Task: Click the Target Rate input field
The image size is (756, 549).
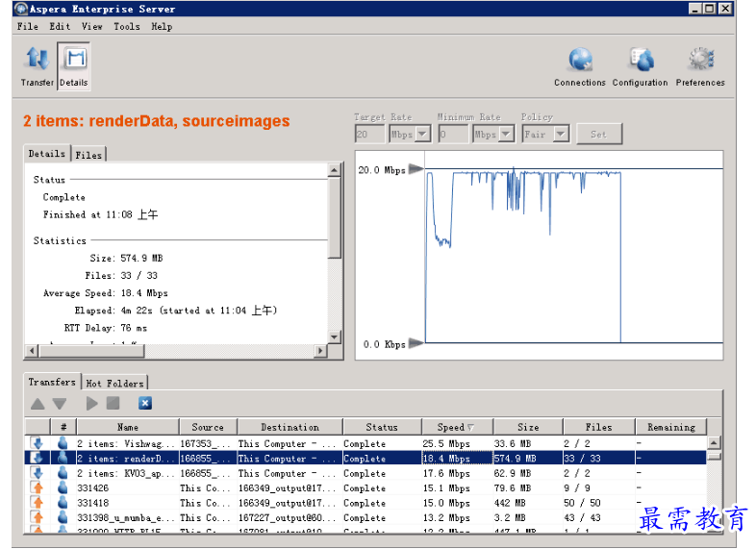Action: click(369, 134)
